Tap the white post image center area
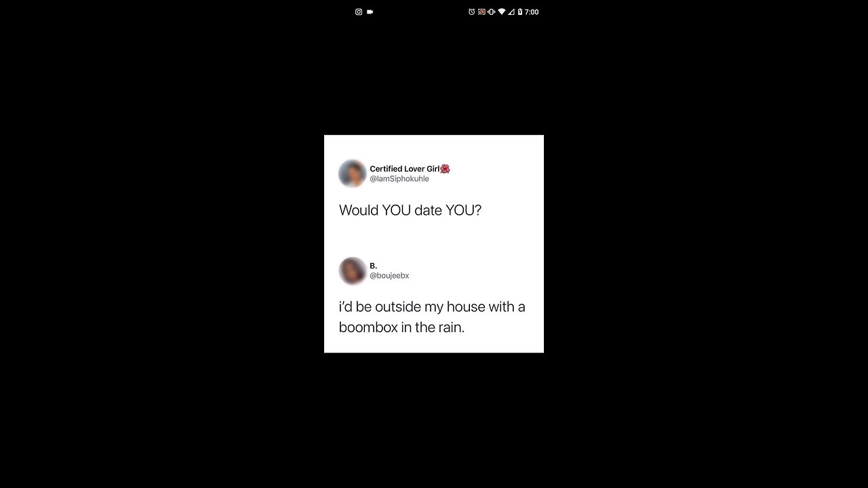868x488 pixels. (x=434, y=244)
